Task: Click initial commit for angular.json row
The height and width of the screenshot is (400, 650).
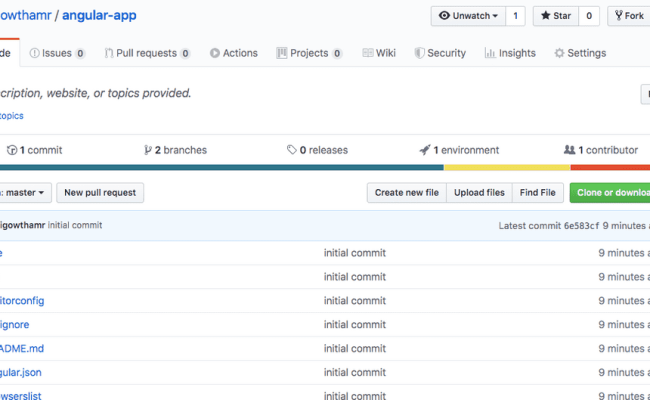Action: click(x=355, y=373)
